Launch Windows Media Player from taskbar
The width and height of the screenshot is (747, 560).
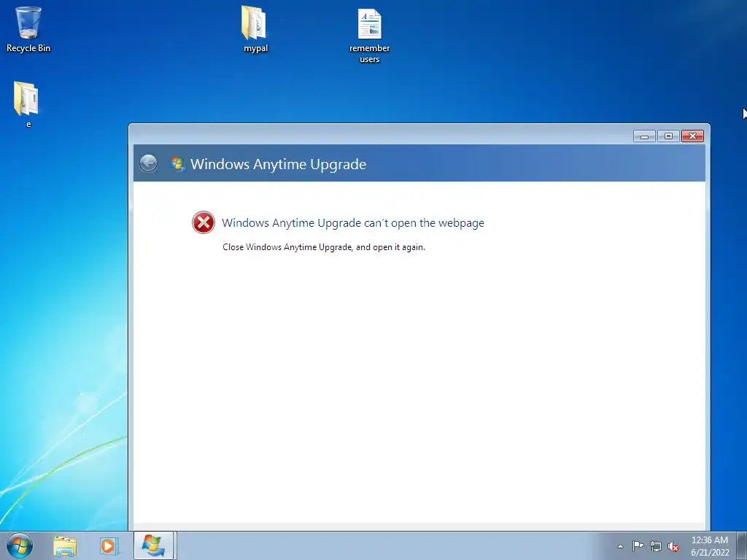(109, 546)
